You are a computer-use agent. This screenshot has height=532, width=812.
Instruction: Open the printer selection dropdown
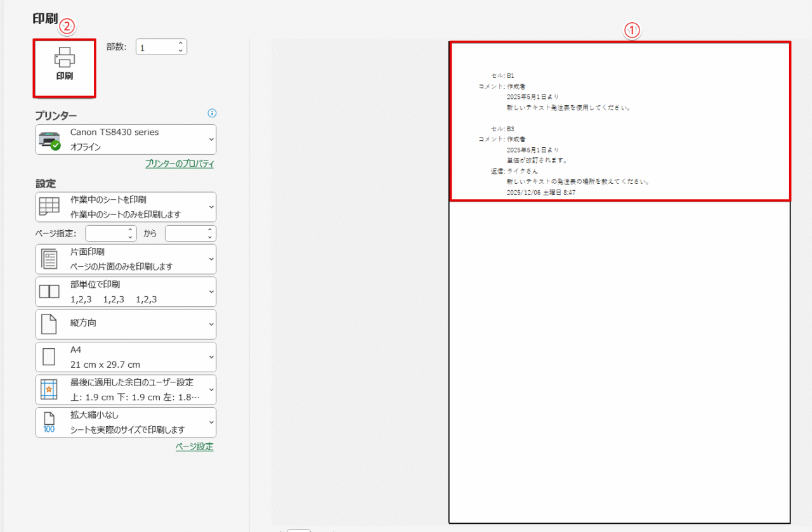coord(211,139)
